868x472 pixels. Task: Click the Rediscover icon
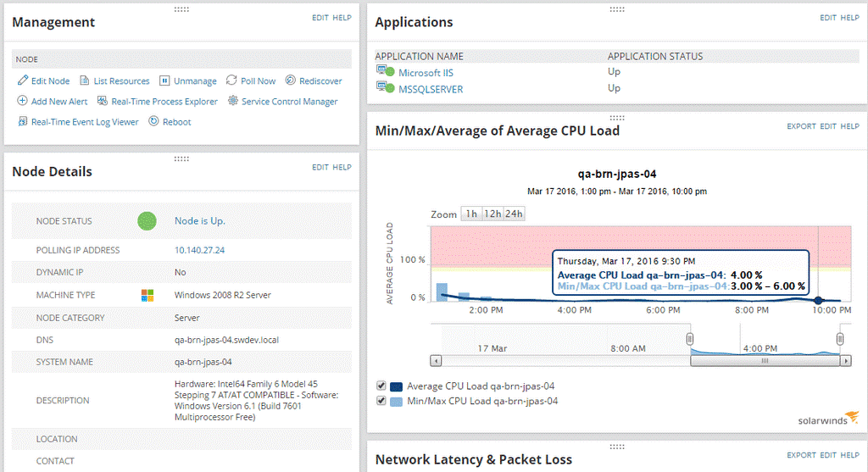point(291,81)
